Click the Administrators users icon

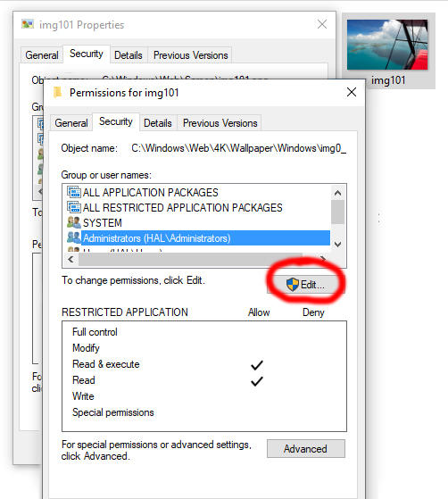(74, 237)
